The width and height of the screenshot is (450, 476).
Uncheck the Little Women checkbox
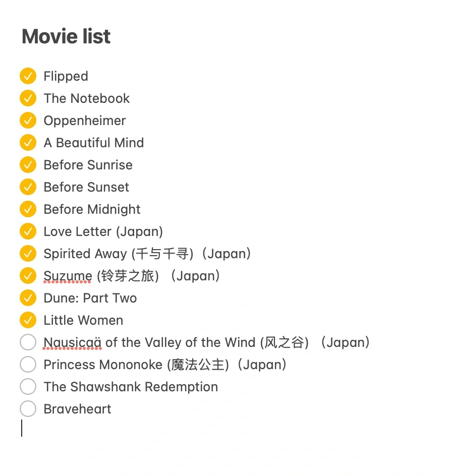click(x=28, y=320)
